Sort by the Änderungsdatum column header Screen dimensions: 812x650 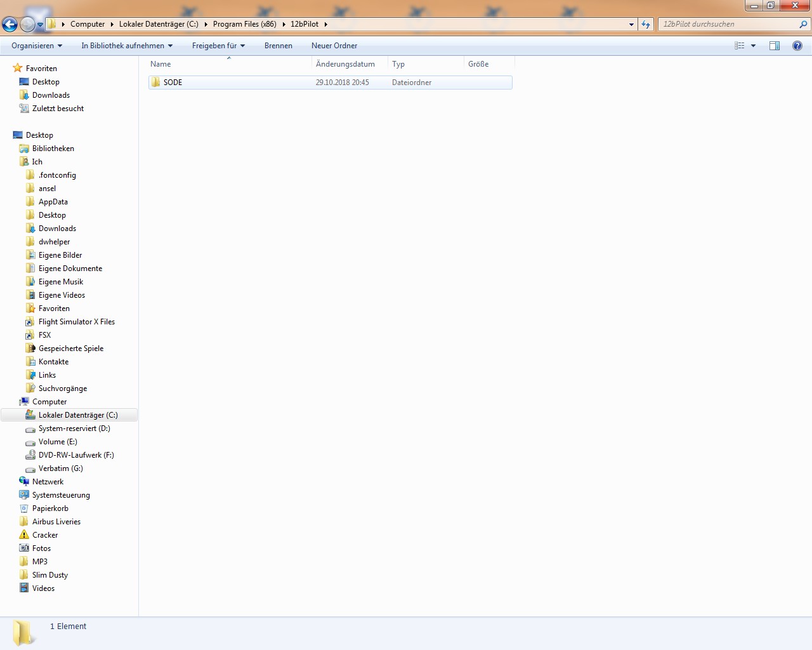tap(346, 64)
